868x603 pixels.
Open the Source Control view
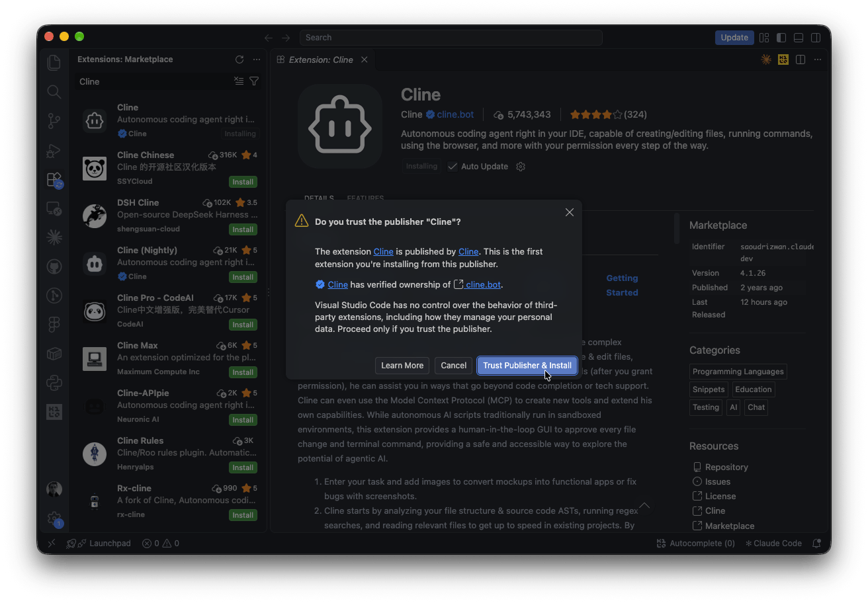(54, 121)
